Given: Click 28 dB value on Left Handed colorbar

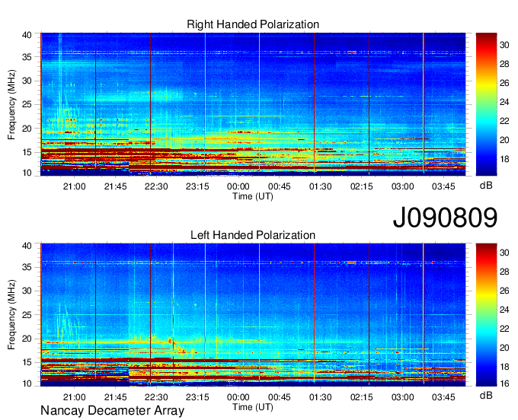Looking at the screenshot, I should 504,272.
